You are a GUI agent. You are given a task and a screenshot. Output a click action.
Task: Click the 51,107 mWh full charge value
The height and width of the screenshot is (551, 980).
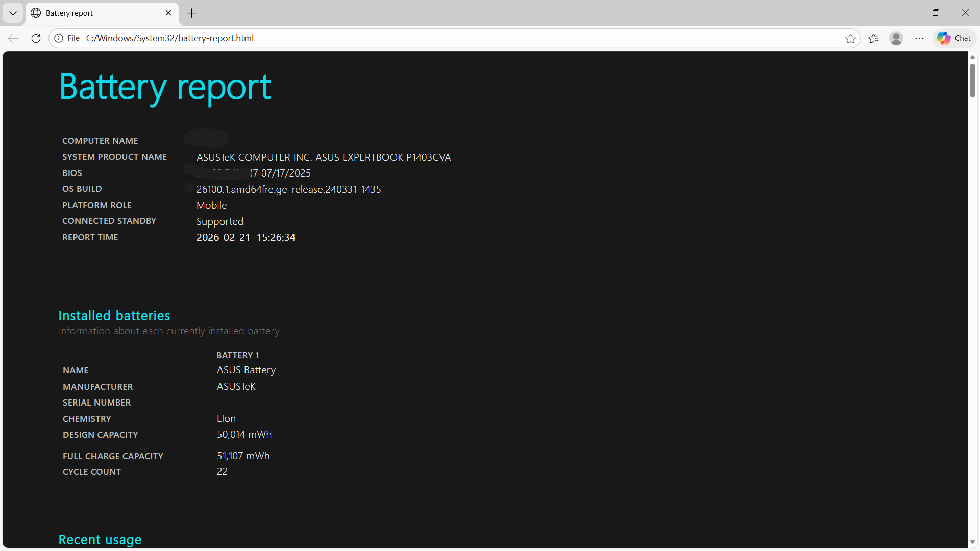(243, 456)
